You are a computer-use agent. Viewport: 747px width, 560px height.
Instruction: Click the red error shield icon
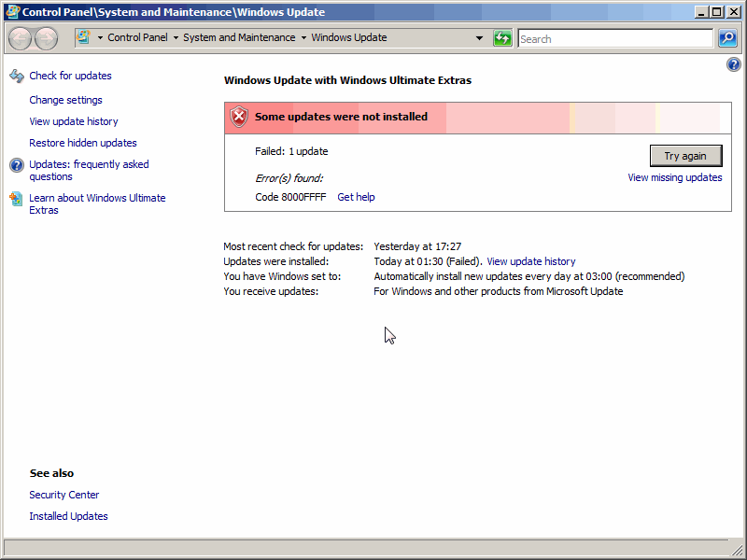[239, 118]
